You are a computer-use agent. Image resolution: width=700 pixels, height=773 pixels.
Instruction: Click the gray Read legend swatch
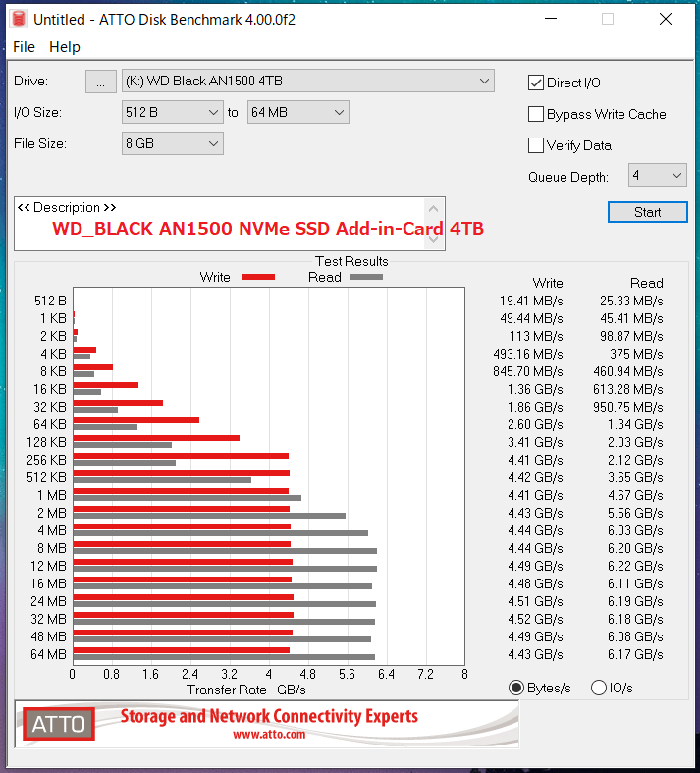coord(366,277)
